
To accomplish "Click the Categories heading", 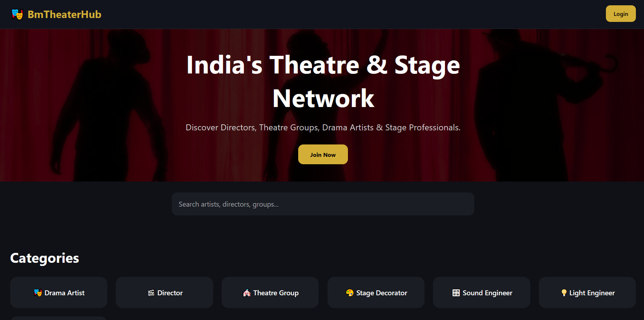I will [x=44, y=258].
